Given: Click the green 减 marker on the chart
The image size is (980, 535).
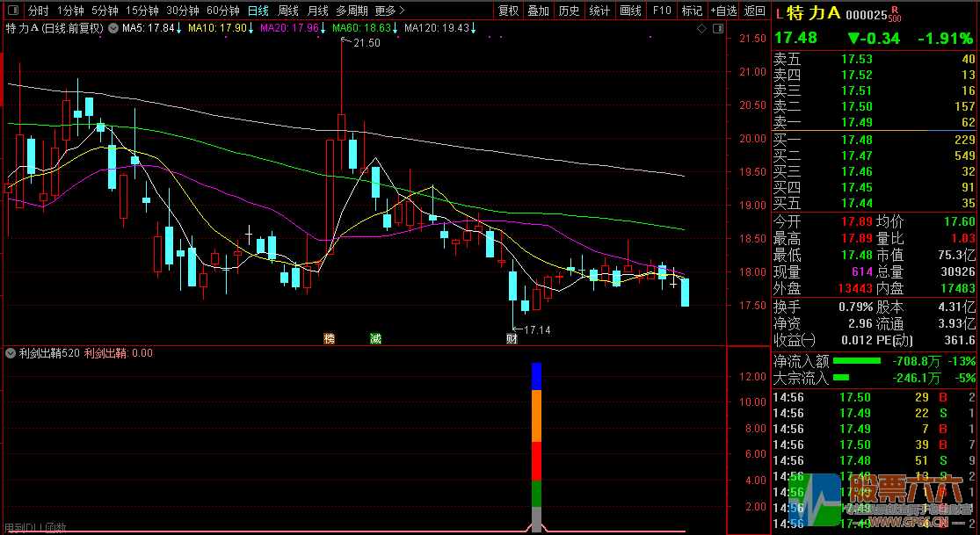Looking at the screenshot, I should coord(376,338).
